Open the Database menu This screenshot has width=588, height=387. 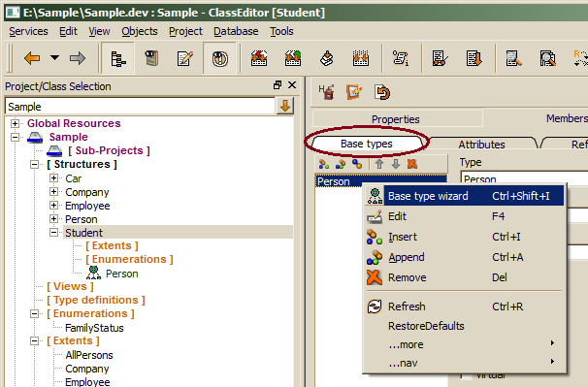click(x=236, y=31)
